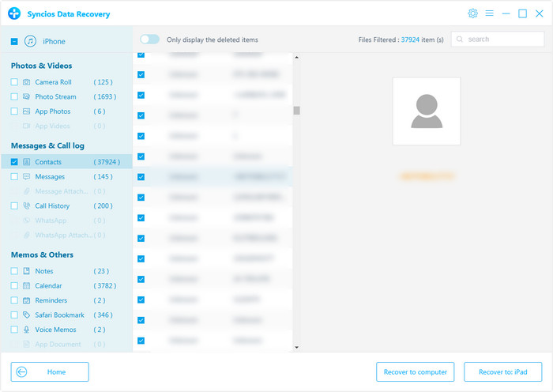553x392 pixels.
Task: Check the Safari Bookmark checkbox
Action: (14, 315)
